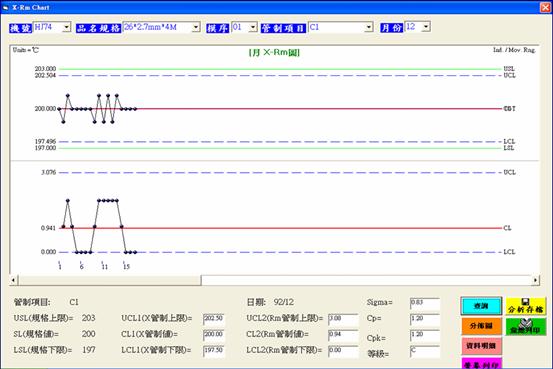Click the Sigma value field

pos(425,304)
